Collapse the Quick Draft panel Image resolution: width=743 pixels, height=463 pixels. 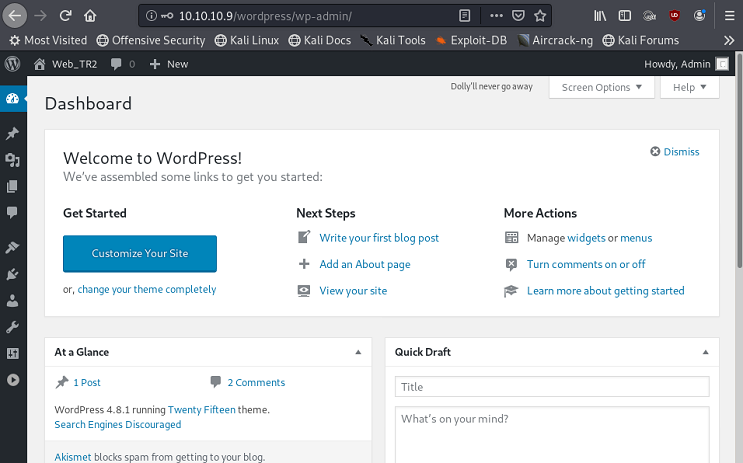(x=706, y=352)
